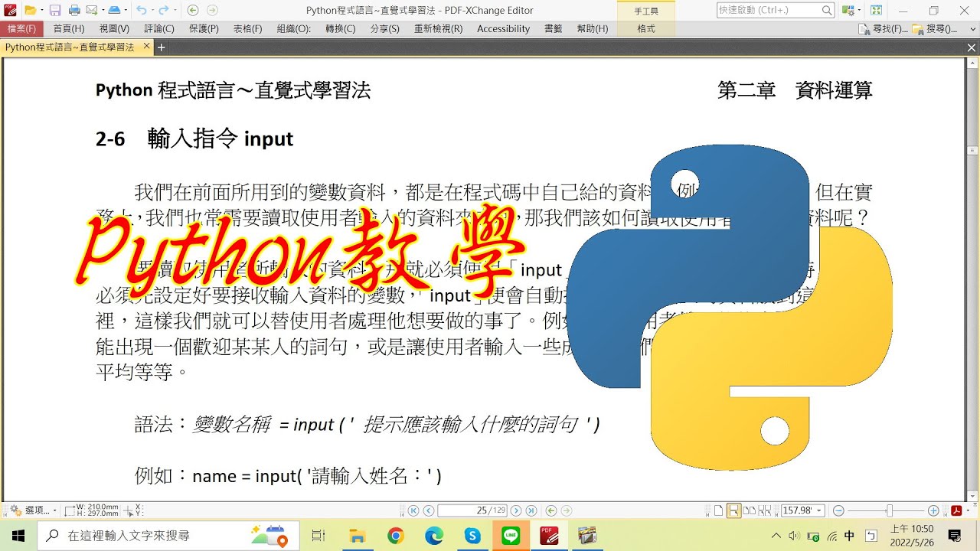
Task: Click the zoom slider handle
Action: 889,510
